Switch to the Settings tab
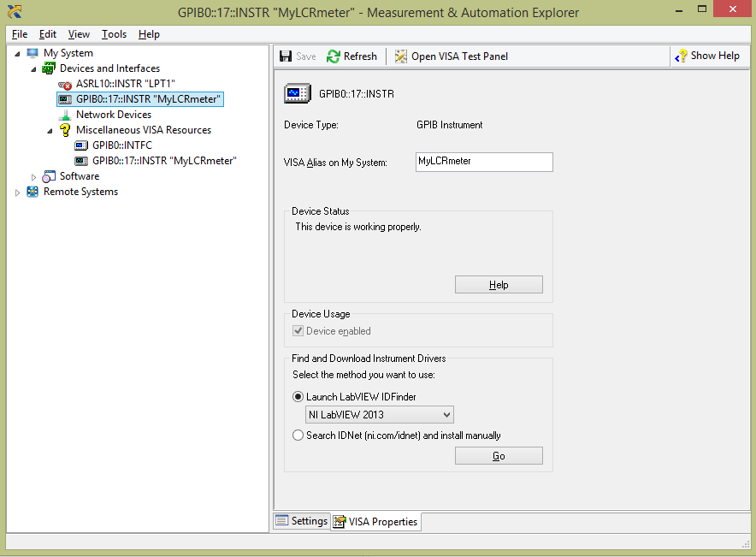 [x=302, y=521]
